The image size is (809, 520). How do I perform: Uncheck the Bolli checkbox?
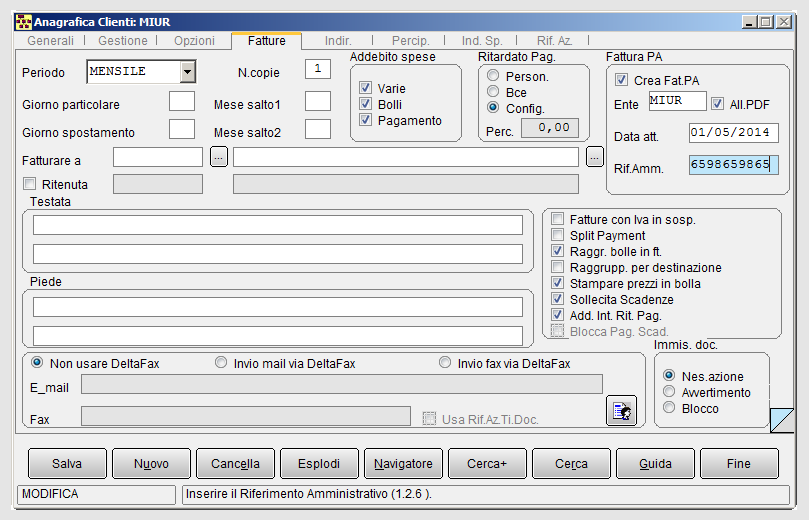coord(365,104)
